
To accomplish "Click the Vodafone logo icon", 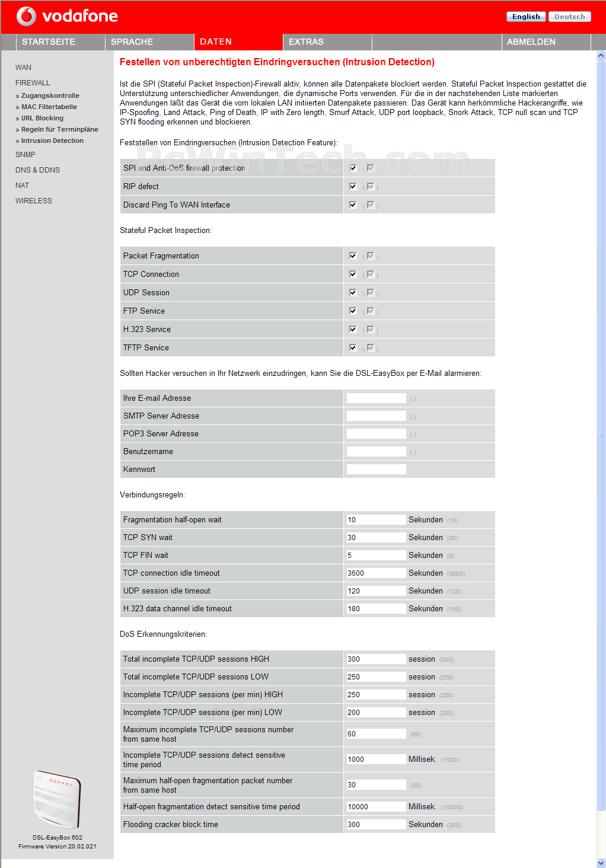I will coord(26,16).
